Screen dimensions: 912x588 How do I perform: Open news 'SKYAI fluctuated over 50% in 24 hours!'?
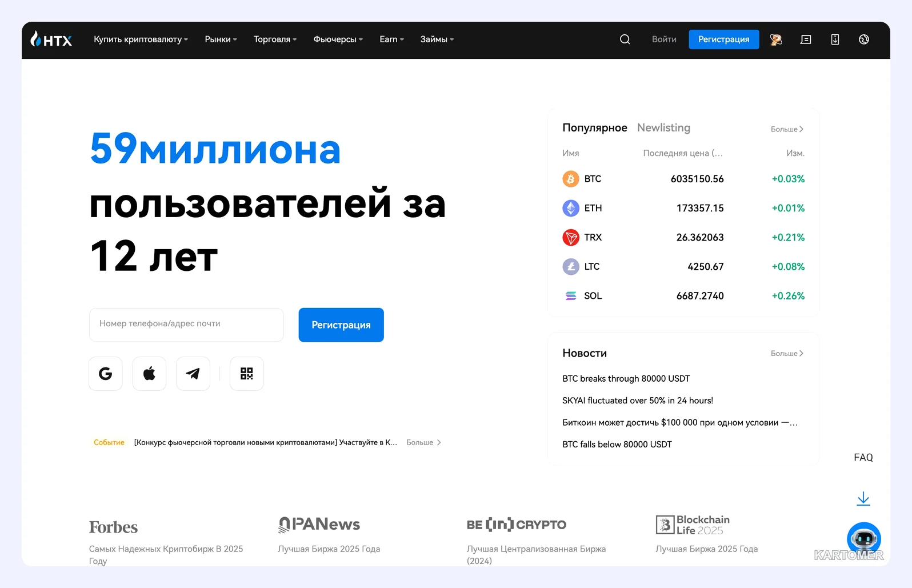coord(638,401)
